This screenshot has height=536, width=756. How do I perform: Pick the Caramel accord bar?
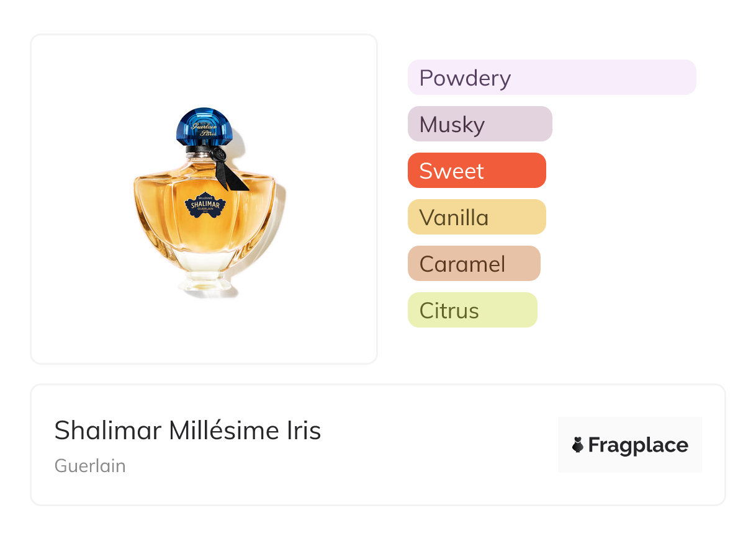pos(474,264)
